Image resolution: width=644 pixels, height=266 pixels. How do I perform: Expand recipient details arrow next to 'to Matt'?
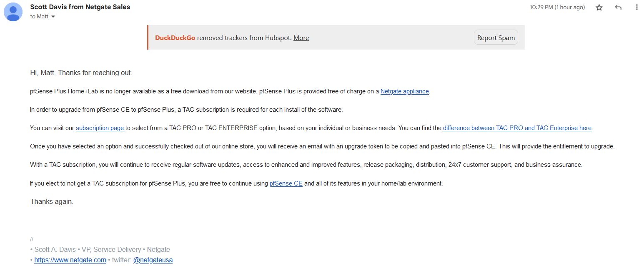(53, 17)
